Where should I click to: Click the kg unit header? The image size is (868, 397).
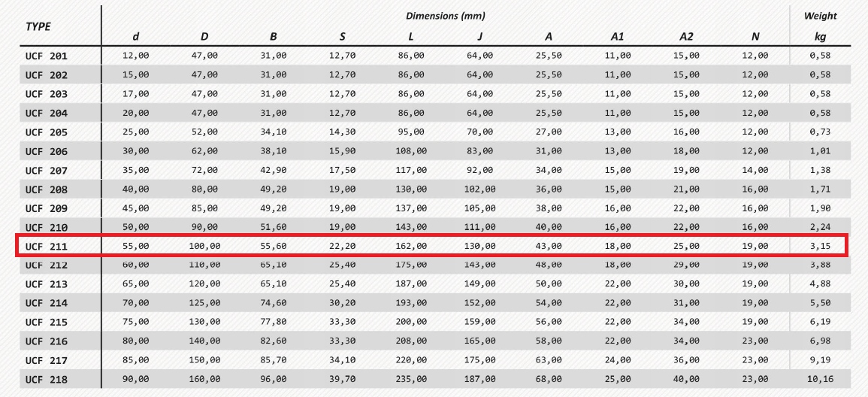[x=820, y=37]
